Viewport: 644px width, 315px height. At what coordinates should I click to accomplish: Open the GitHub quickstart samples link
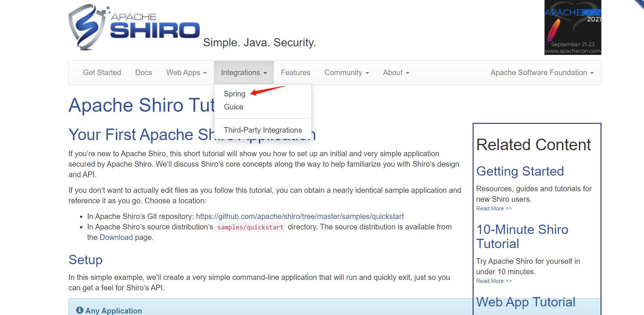point(300,216)
